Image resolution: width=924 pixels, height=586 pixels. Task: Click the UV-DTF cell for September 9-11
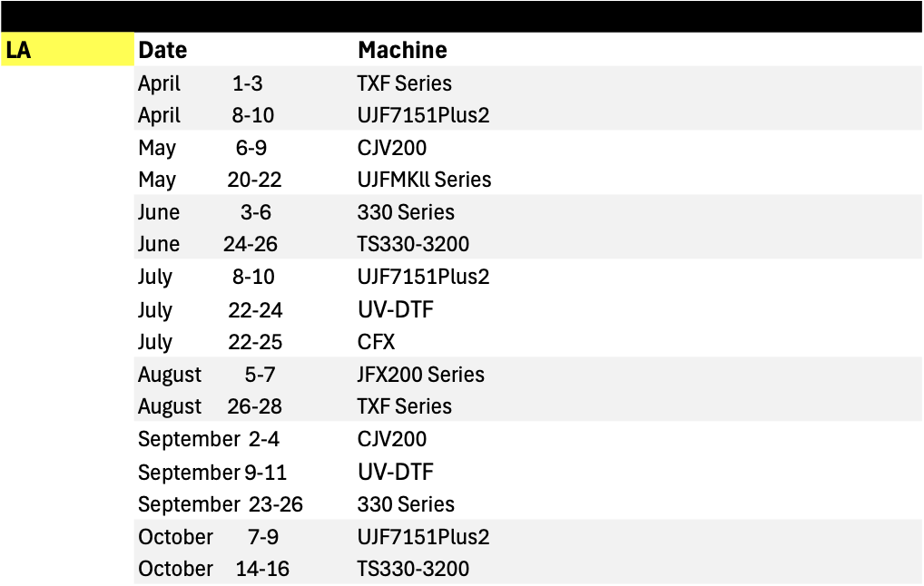tap(396, 472)
